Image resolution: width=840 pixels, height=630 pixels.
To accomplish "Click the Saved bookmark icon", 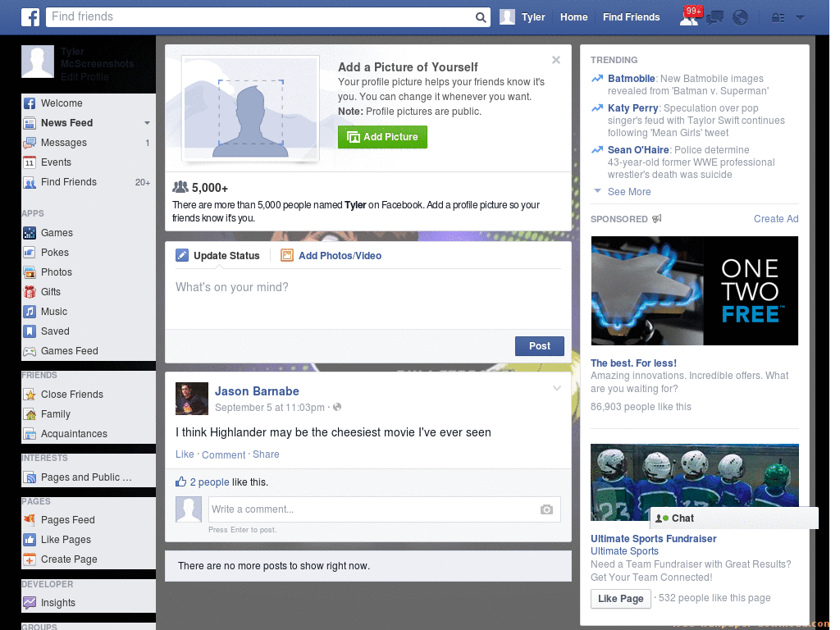I will point(30,331).
